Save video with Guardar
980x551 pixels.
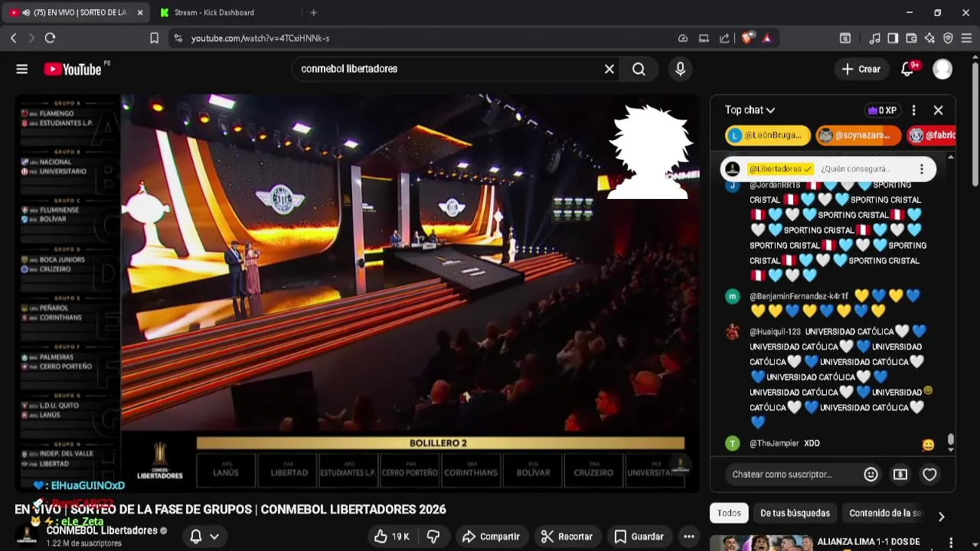coord(639,536)
